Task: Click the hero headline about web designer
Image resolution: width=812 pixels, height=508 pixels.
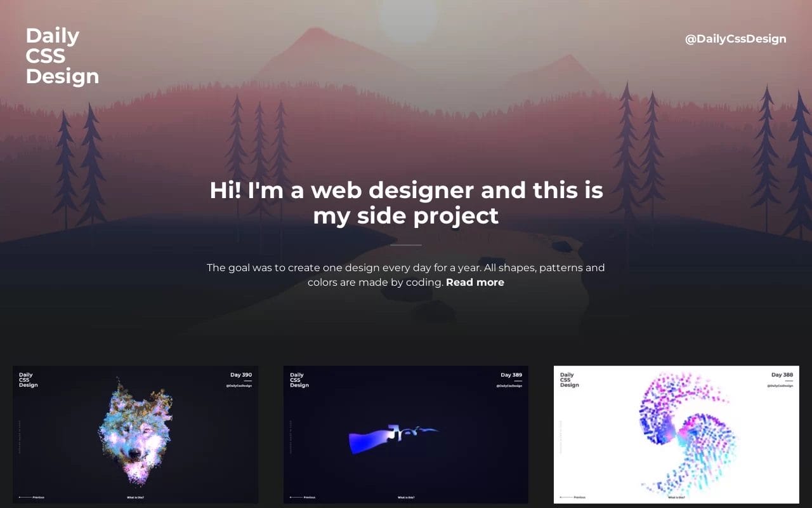Action: tap(406, 203)
